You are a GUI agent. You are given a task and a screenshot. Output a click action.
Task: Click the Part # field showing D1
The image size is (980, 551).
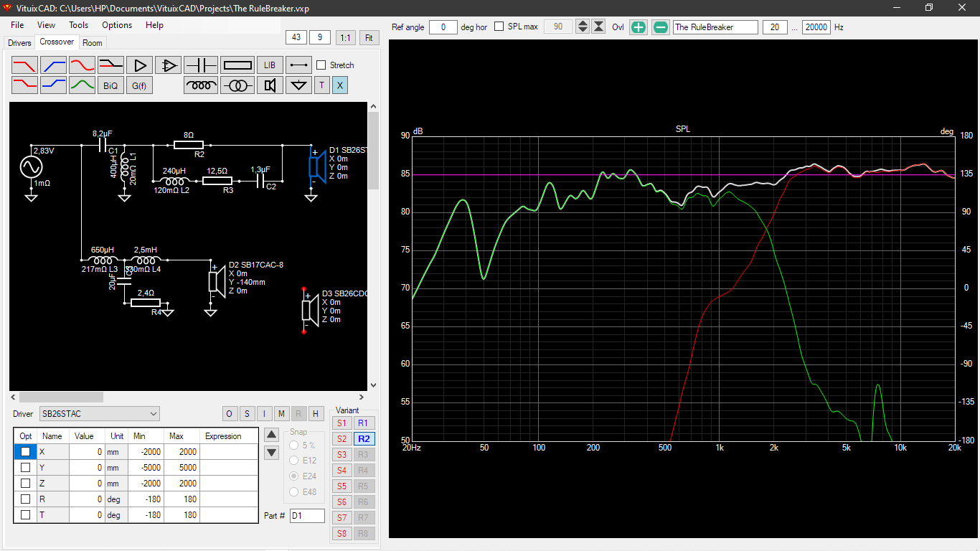tap(307, 516)
